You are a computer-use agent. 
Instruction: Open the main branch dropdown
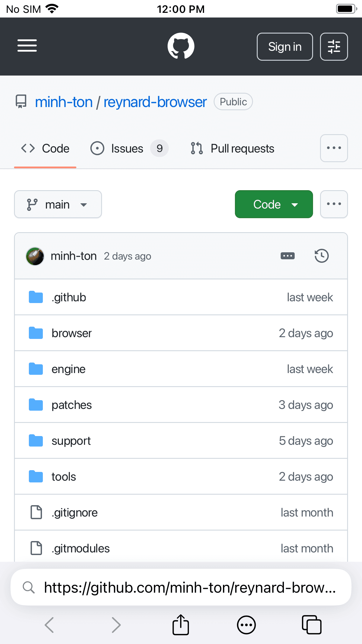[x=58, y=204]
